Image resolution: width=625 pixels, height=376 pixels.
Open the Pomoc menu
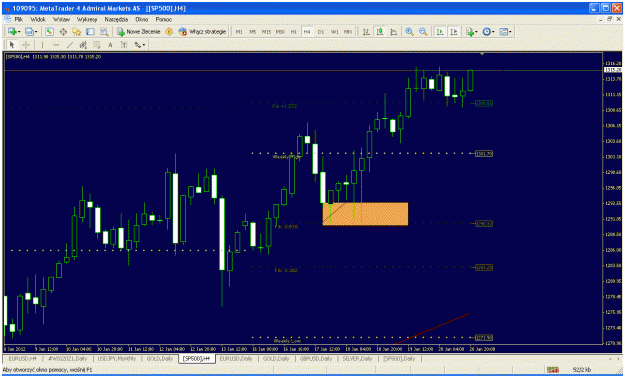163,19
